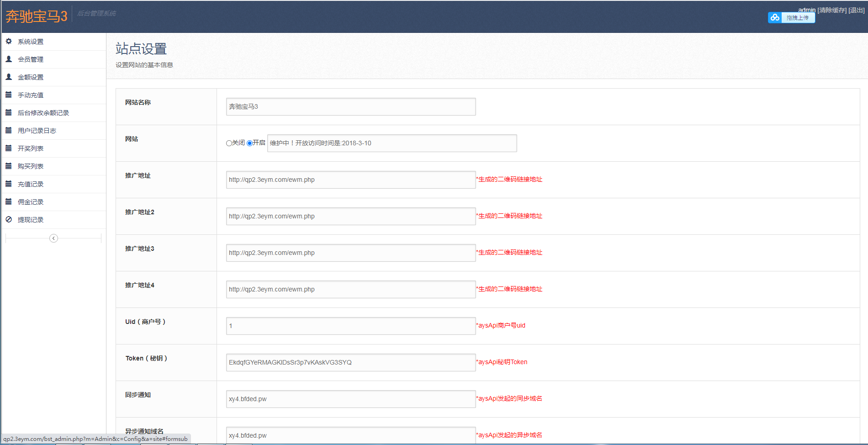Select the 关闭 radio button for website
Viewport: 868px width, 445px height.
click(x=229, y=143)
